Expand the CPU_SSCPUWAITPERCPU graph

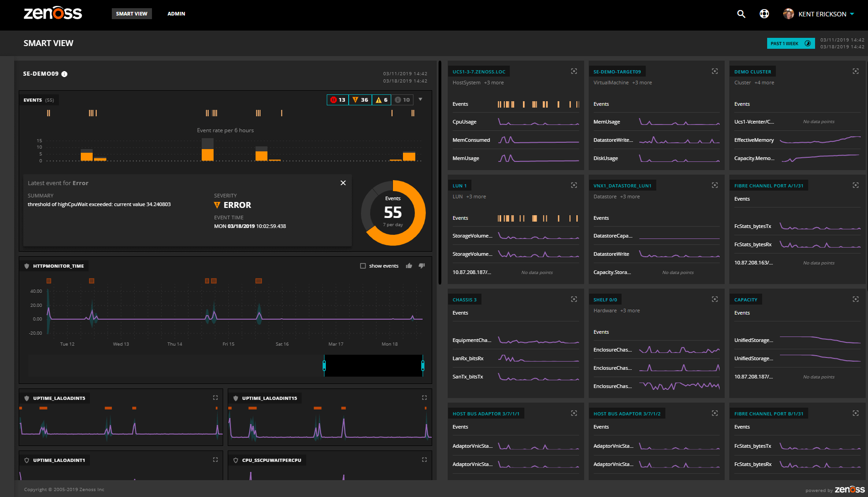point(424,460)
